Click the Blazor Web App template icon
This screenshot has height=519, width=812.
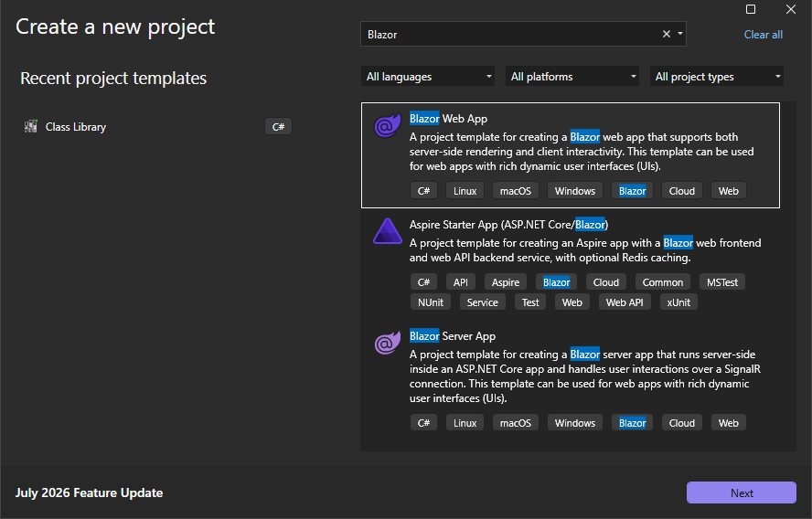(x=388, y=125)
